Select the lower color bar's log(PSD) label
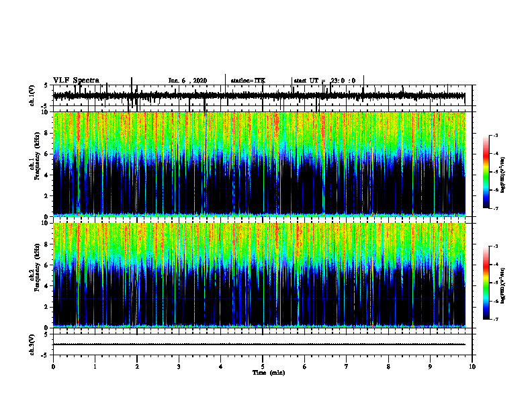Viewport: 532px width, 411px height. (503, 286)
